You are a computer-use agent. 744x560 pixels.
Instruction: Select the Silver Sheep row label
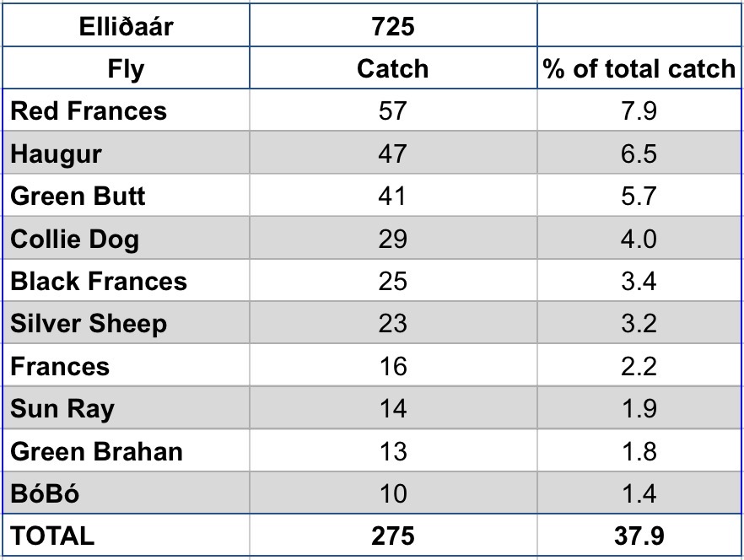89,324
